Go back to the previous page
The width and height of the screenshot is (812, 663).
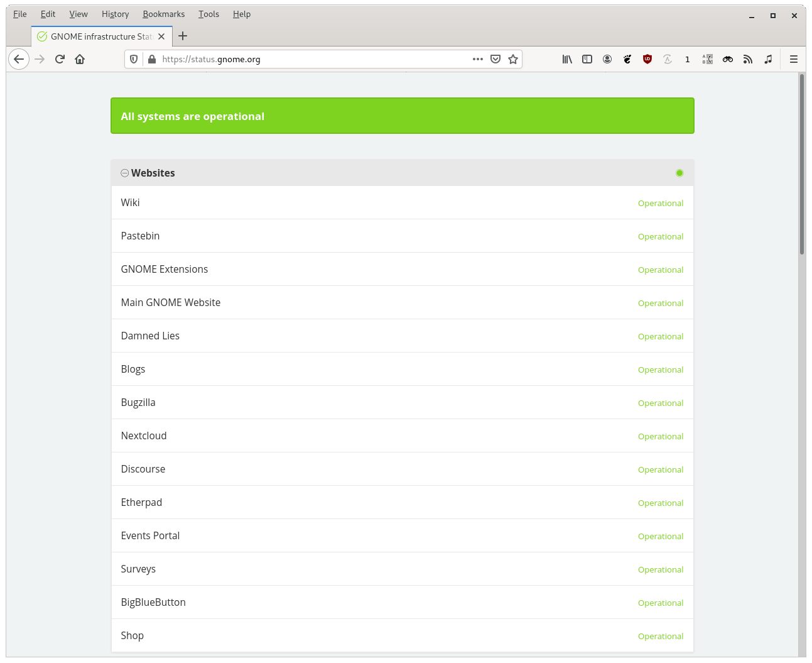[19, 59]
